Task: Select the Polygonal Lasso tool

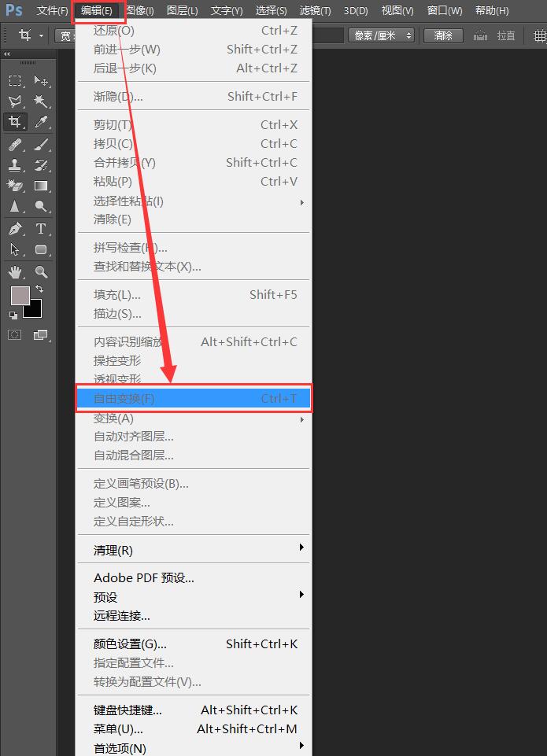Action: click(x=15, y=101)
